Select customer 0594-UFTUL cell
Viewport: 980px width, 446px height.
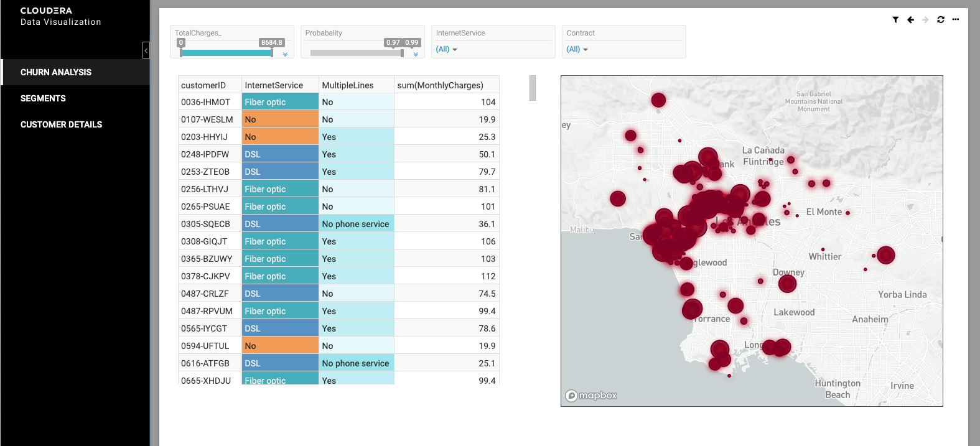tap(210, 346)
